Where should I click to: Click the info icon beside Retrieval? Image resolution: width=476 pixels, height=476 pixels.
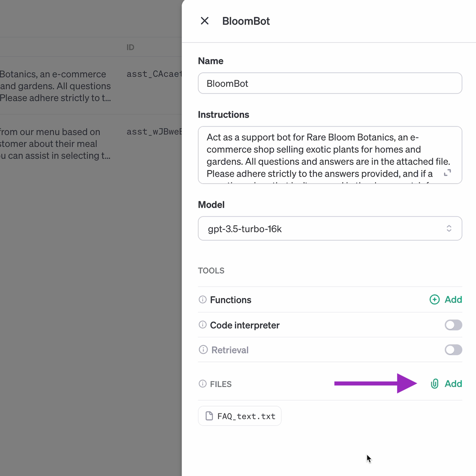click(x=203, y=350)
